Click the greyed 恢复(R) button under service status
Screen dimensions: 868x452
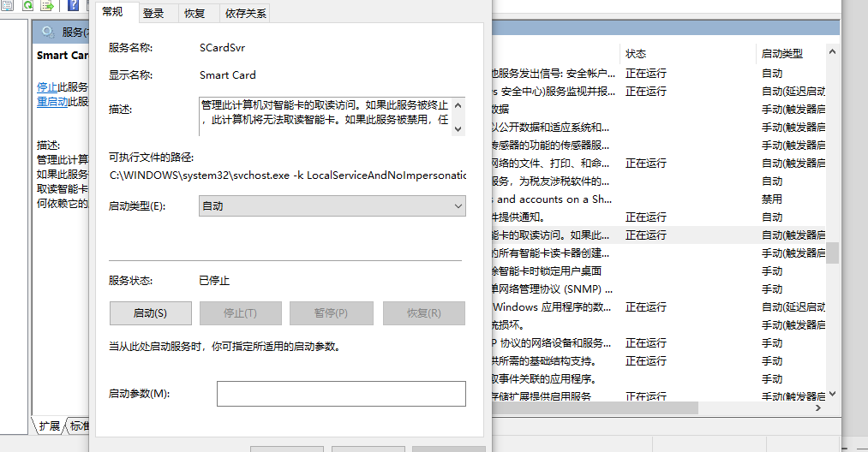pyautogui.click(x=424, y=313)
